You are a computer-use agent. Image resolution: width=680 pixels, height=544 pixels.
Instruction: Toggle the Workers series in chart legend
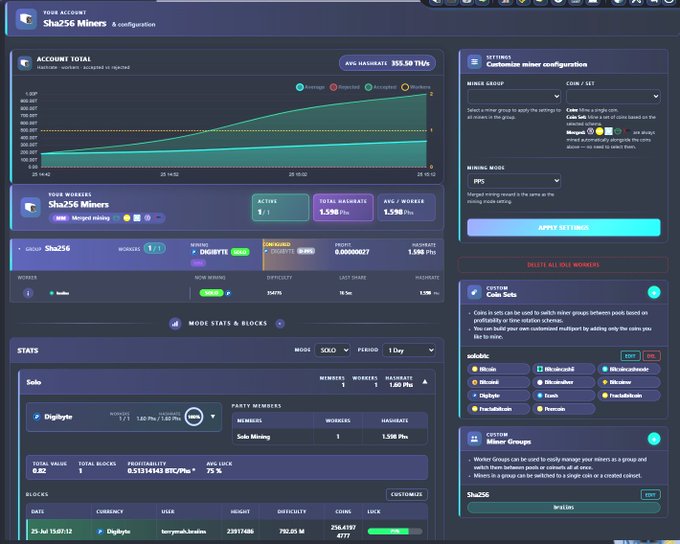[x=416, y=87]
